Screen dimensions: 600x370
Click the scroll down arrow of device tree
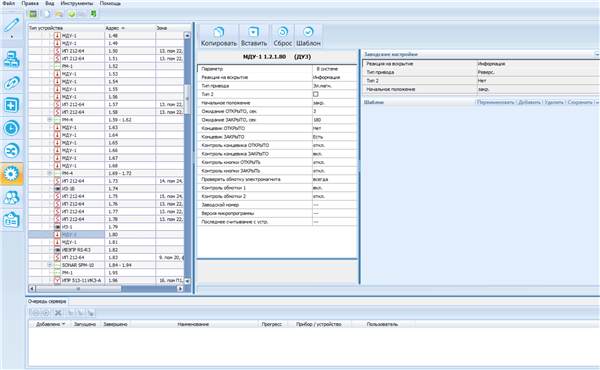click(187, 281)
